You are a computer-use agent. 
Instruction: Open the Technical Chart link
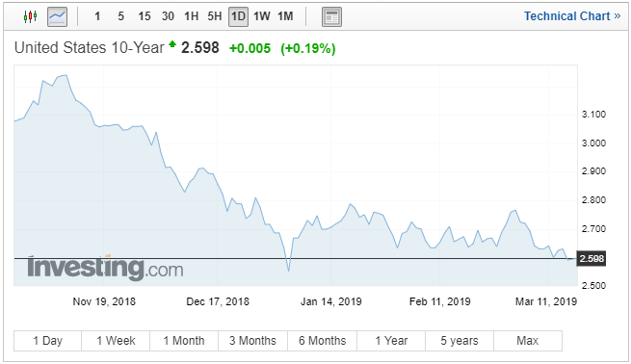[x=572, y=16]
